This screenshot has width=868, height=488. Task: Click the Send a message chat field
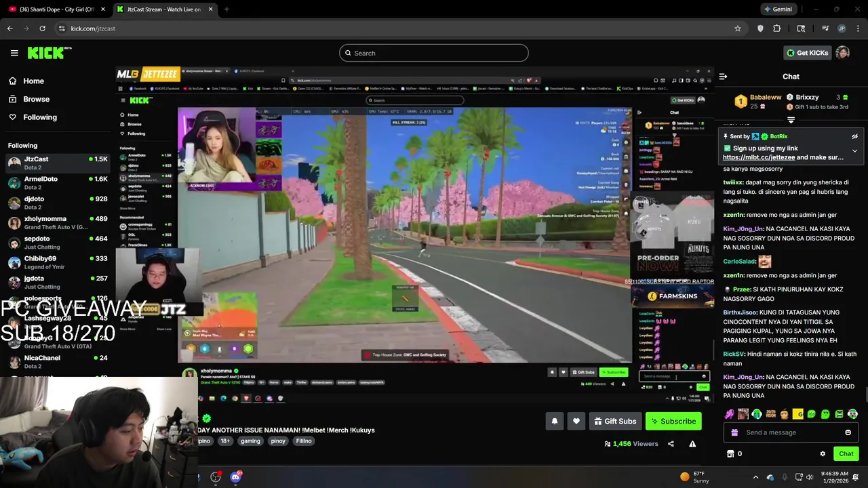791,432
